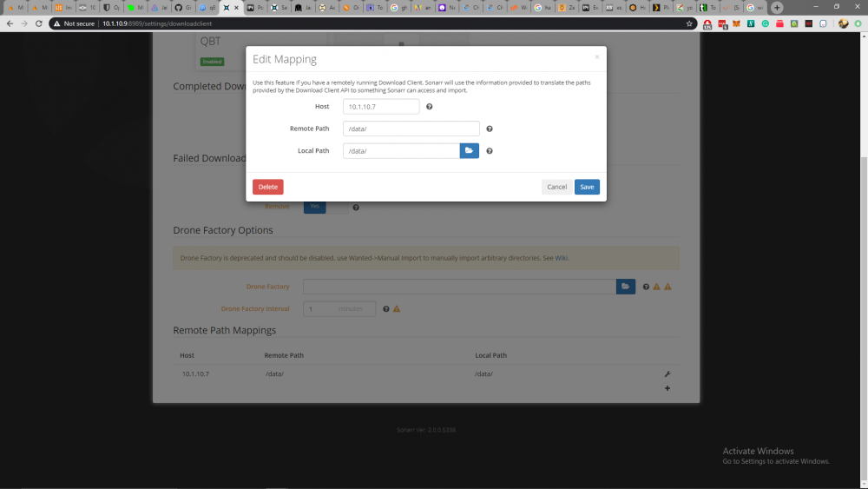This screenshot has width=868, height=489.
Task: Cancel the mapping edit
Action: click(x=557, y=187)
